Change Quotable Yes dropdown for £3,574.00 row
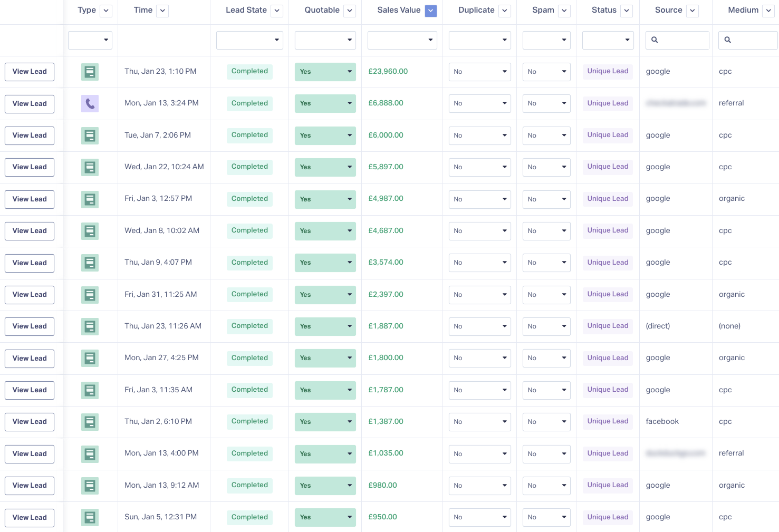This screenshot has height=532, width=779. pos(325,263)
